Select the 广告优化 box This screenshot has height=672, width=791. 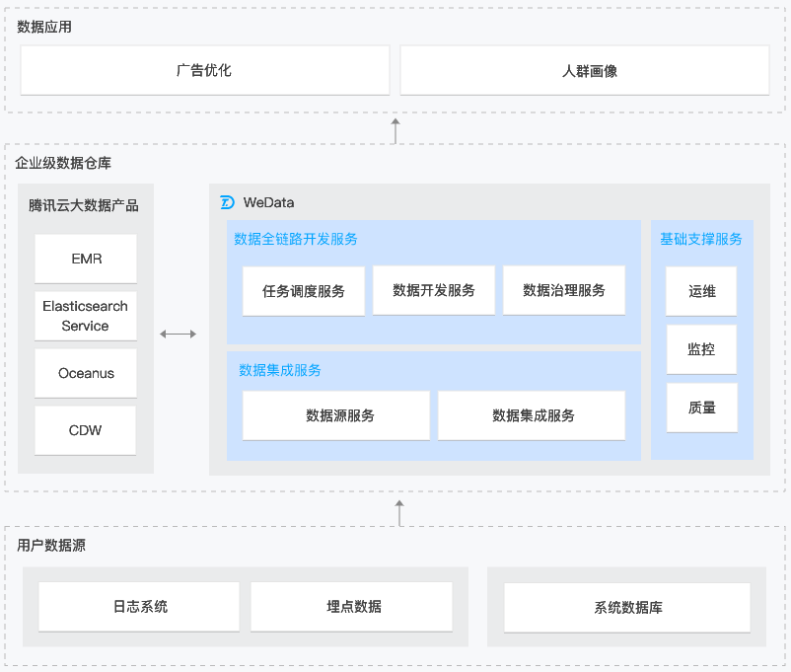click(205, 70)
